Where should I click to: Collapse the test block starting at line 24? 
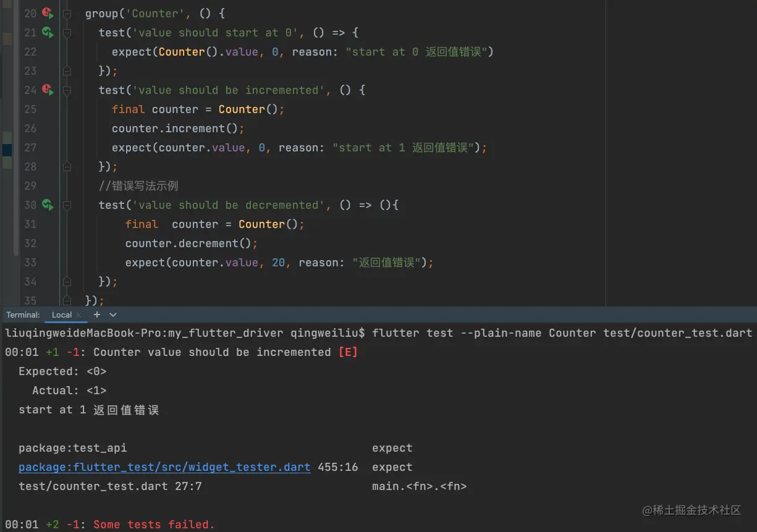(x=67, y=90)
